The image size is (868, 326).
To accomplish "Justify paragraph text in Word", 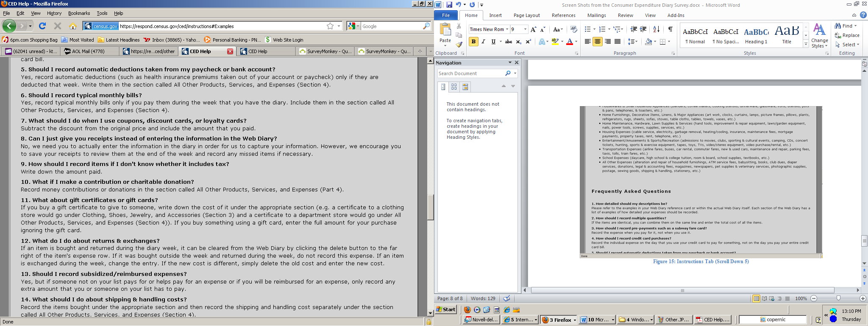I will tap(618, 42).
